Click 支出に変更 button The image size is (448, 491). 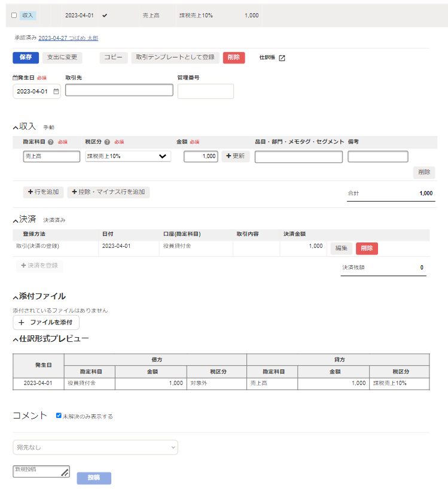(62, 57)
